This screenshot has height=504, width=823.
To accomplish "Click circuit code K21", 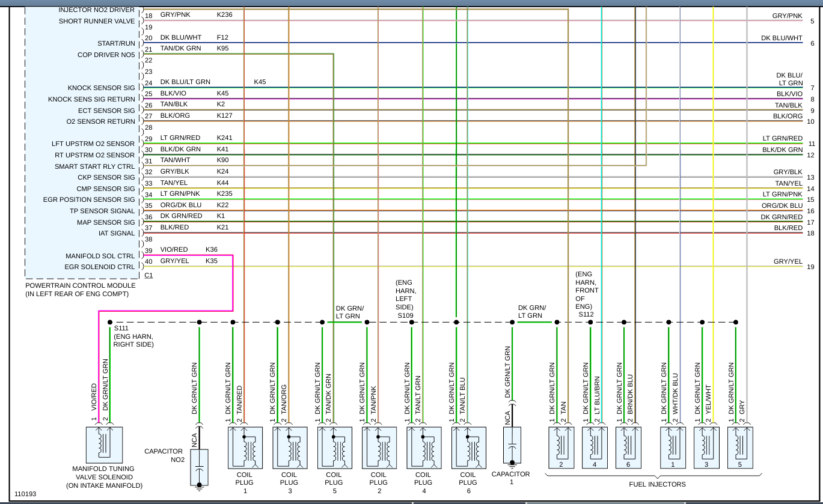I will 223,227.
